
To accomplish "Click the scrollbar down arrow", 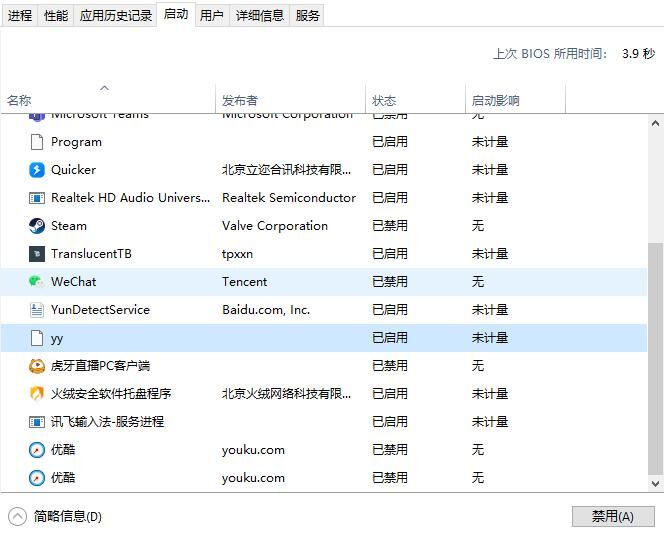I will [x=655, y=484].
